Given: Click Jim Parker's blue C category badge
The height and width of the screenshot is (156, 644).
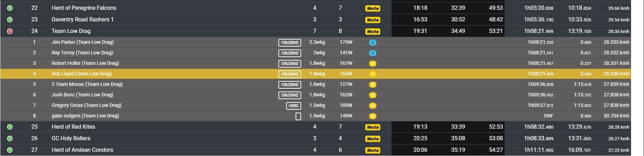Looking at the screenshot, I should pyautogui.click(x=373, y=42).
